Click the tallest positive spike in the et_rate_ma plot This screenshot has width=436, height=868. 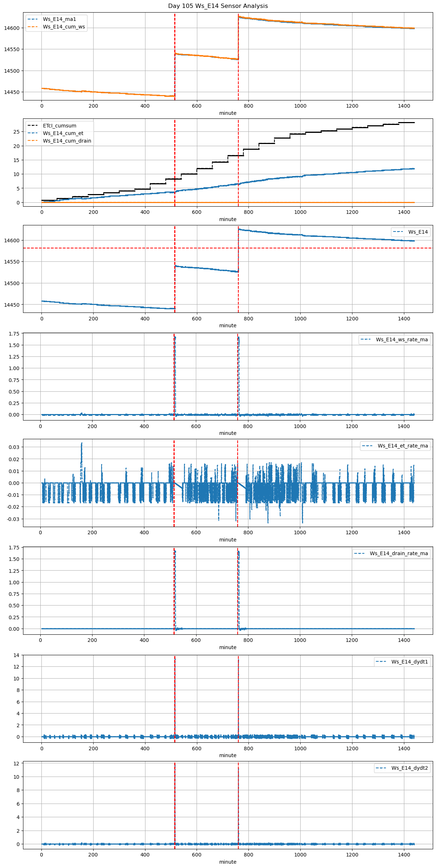tap(82, 444)
